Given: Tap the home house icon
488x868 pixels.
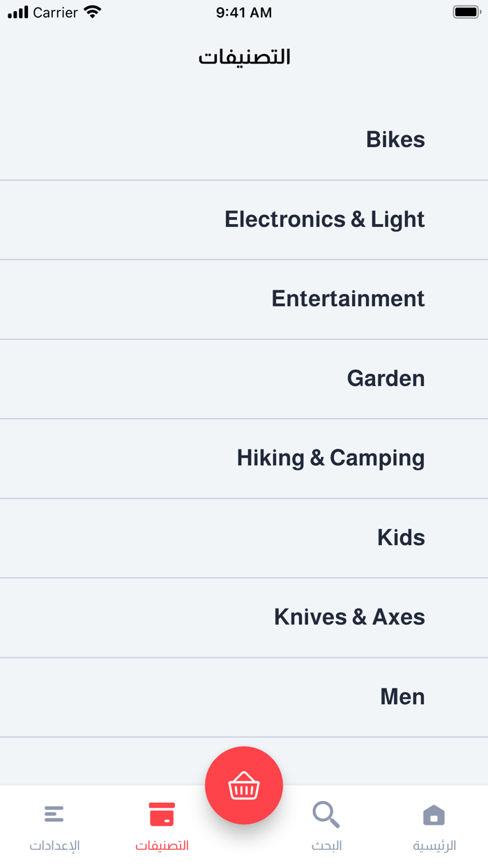Looking at the screenshot, I should tap(434, 815).
